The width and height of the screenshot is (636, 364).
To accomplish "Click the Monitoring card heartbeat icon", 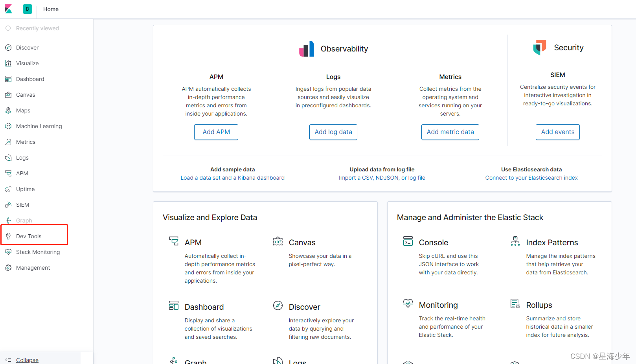I will tap(408, 303).
